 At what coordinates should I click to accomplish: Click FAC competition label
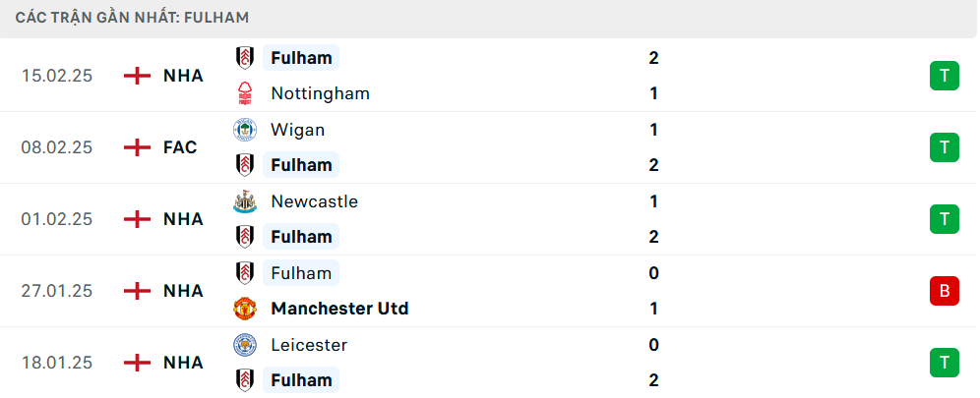180,147
